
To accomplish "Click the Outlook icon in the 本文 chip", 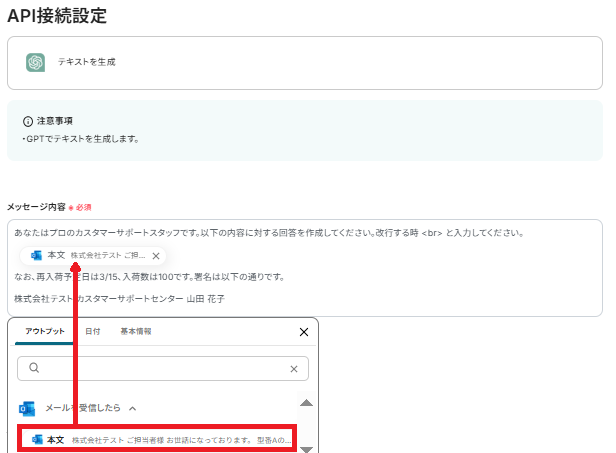I will (37, 256).
